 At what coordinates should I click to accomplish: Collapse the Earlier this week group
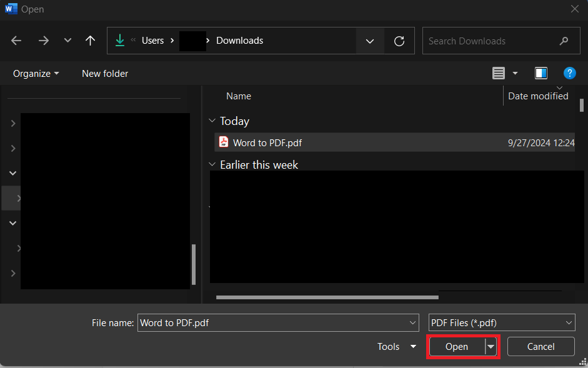[212, 164]
